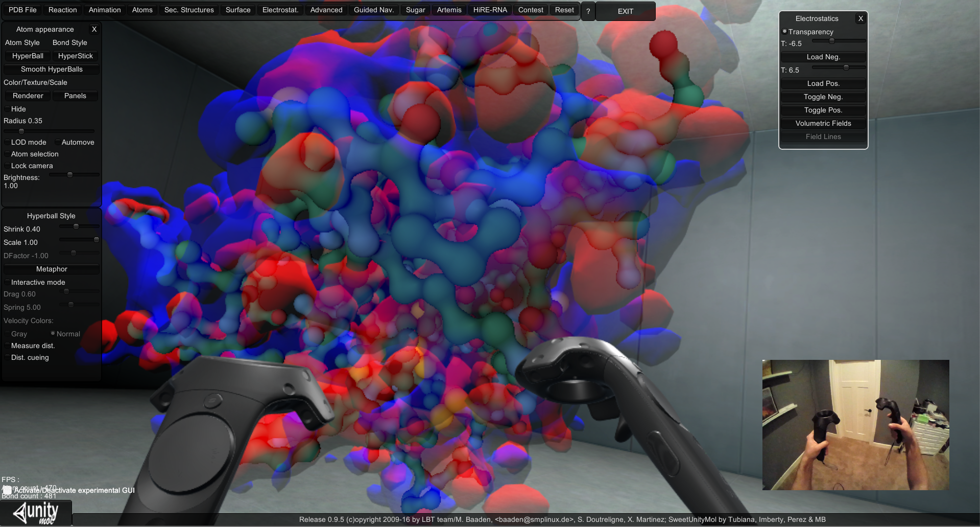
Task: Click the Release 0.9.5 copyright text
Action: (562, 519)
